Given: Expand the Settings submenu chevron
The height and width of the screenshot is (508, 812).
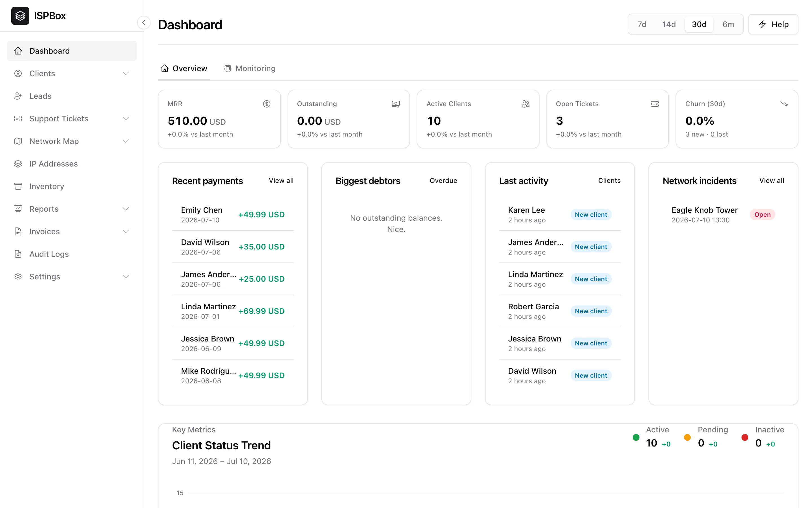Looking at the screenshot, I should (x=126, y=276).
